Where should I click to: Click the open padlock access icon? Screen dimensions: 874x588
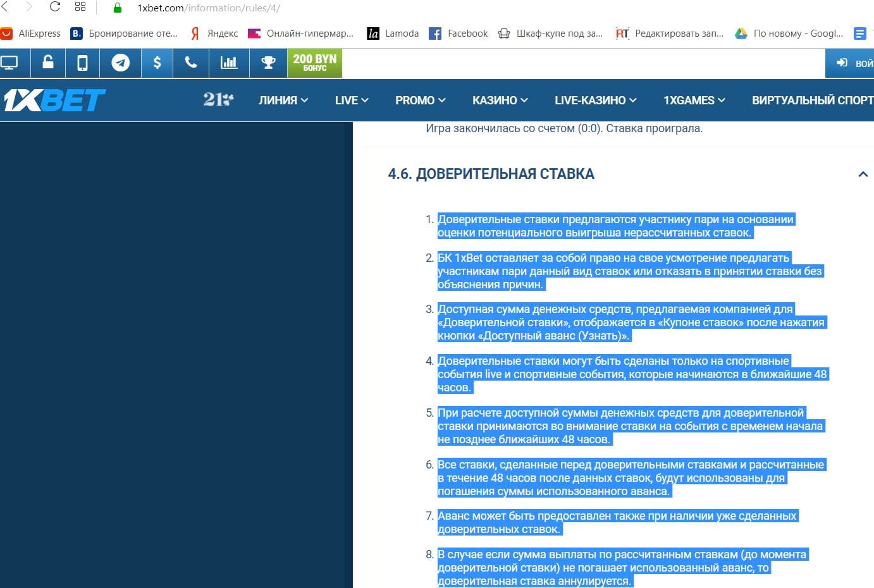48,63
